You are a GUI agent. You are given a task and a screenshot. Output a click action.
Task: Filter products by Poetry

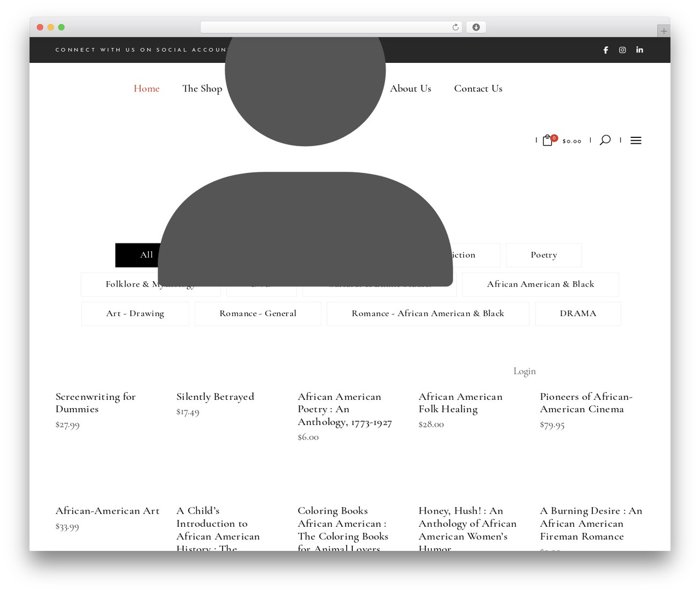pos(544,255)
